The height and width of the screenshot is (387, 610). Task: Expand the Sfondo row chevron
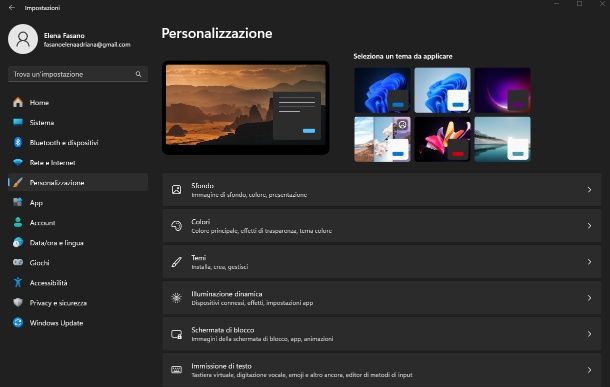coord(589,190)
